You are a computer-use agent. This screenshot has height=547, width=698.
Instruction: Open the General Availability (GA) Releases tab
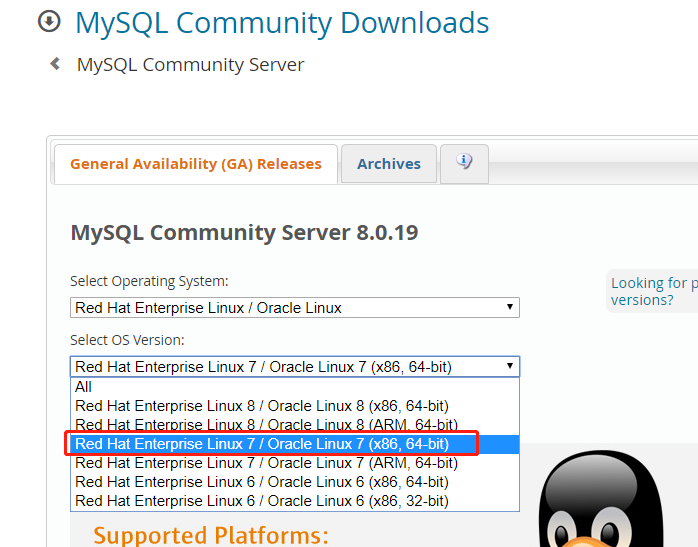point(196,164)
